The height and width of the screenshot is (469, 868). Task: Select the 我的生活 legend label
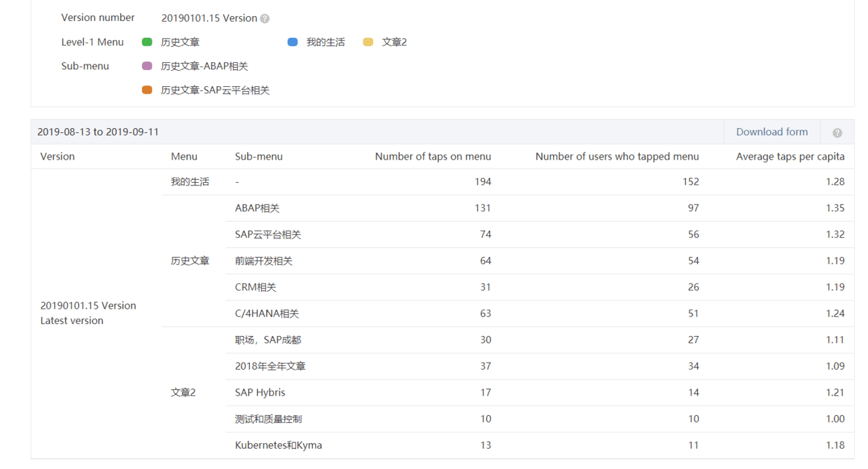(325, 42)
